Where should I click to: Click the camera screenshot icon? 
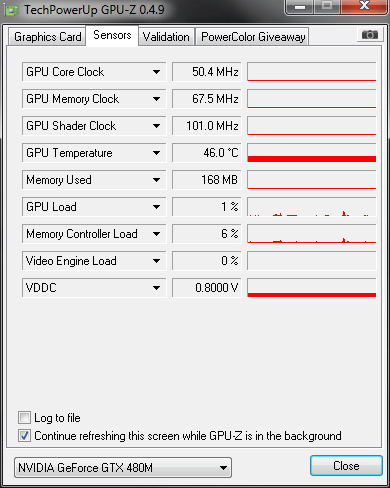coord(369,35)
